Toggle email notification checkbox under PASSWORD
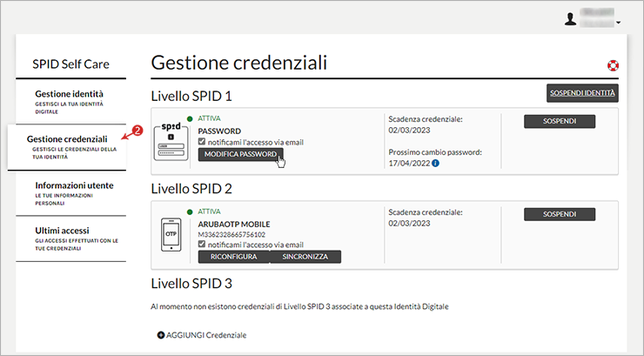Screen dimensions: 644x356 (202, 142)
